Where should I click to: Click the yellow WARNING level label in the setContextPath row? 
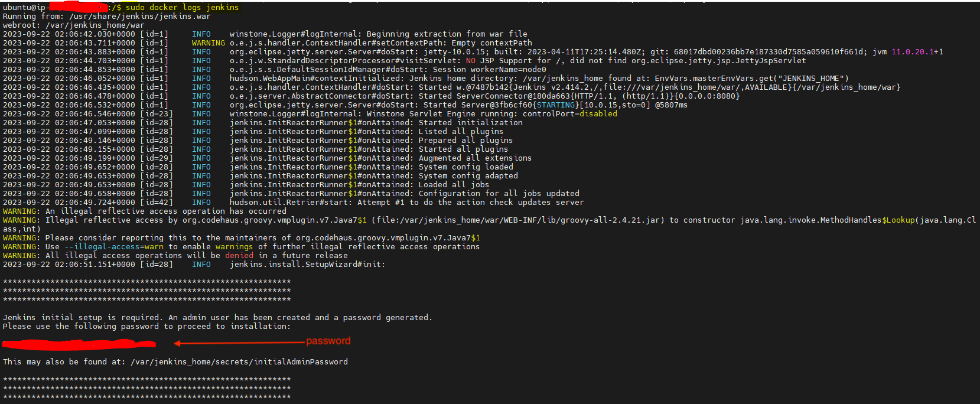pyautogui.click(x=209, y=43)
